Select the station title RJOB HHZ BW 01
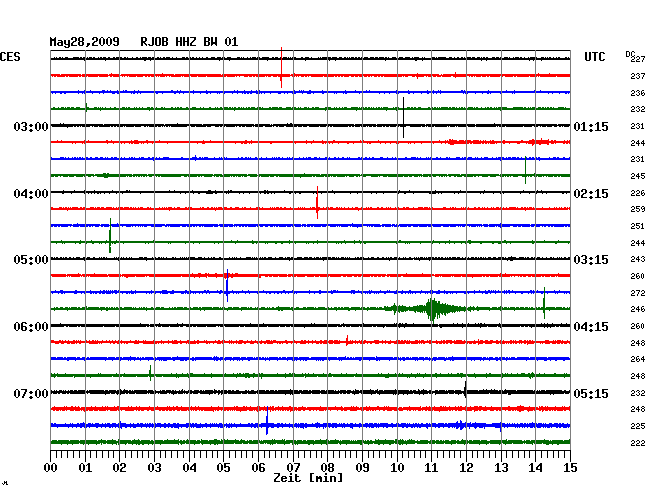The height and width of the screenshot is (494, 650). pos(189,42)
